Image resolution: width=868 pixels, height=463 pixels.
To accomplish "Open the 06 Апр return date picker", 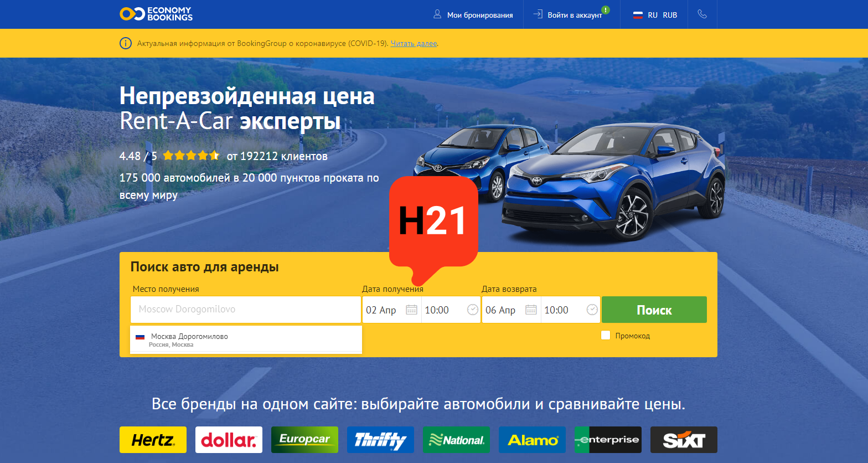I will (x=512, y=310).
